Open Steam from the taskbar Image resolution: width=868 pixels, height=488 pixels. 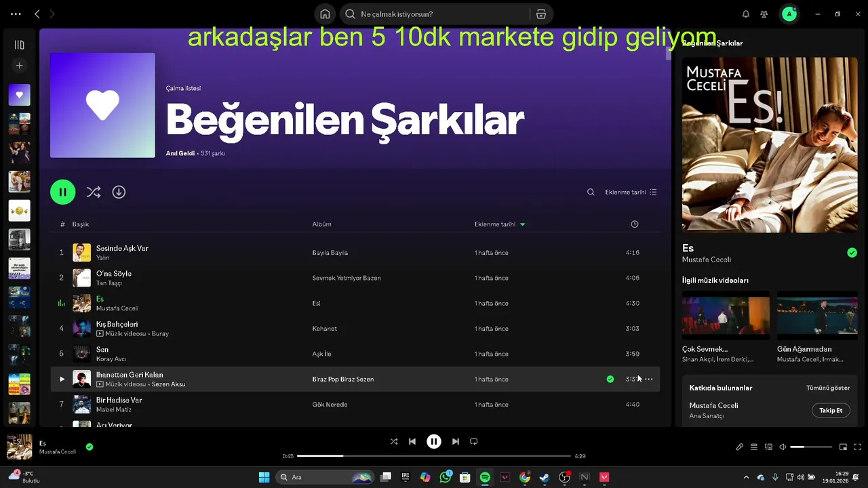coord(545,477)
